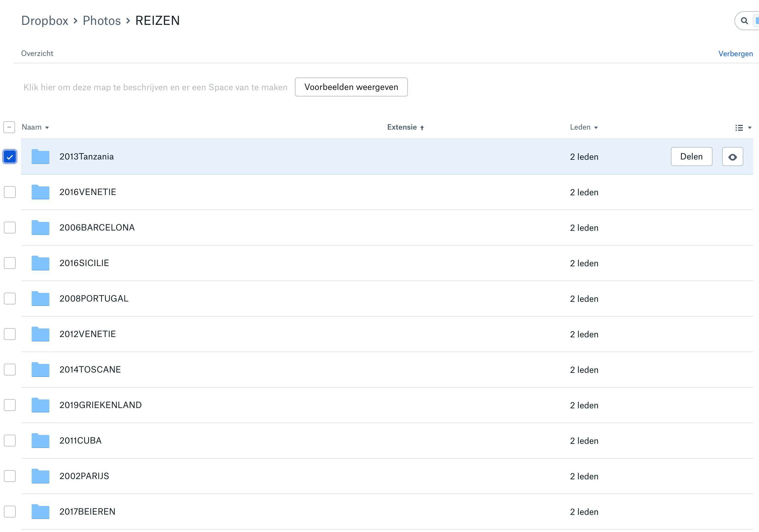Check the 2016SICILIE checkbox
The height and width of the screenshot is (532, 759).
click(x=9, y=263)
